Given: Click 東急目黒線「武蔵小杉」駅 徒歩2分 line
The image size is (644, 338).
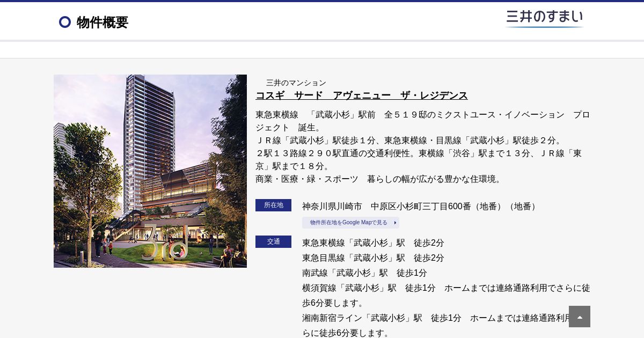Looking at the screenshot, I should [373, 258].
